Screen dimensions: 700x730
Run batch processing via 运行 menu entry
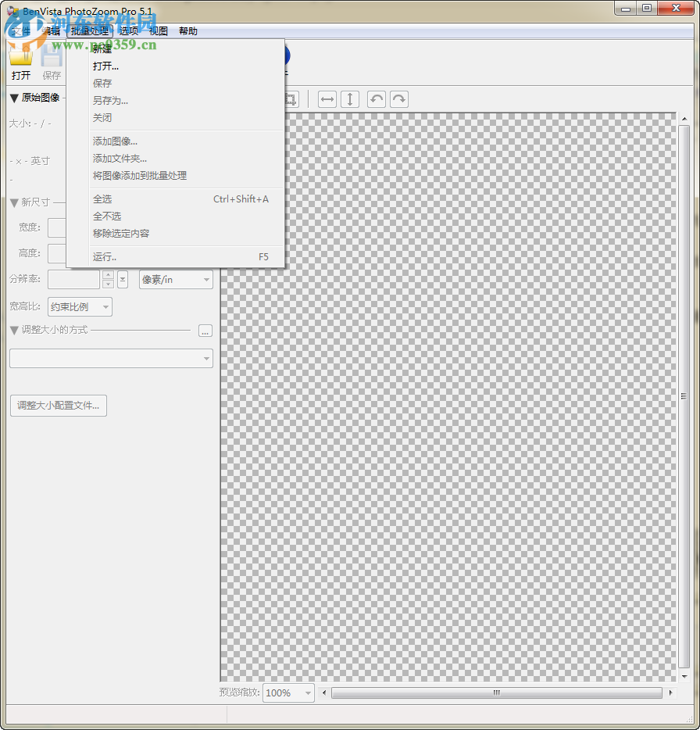click(x=106, y=256)
